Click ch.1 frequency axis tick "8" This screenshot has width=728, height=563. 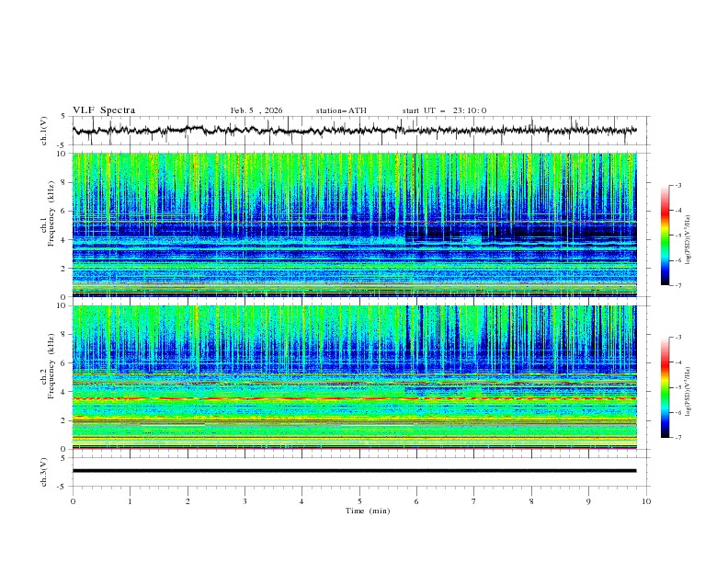click(x=65, y=182)
